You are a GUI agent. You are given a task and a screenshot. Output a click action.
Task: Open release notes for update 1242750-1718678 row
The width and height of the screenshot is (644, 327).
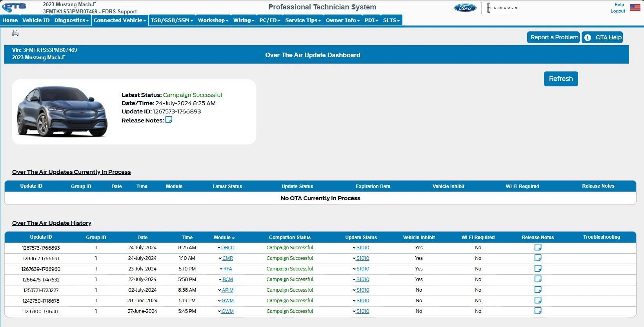click(x=538, y=300)
